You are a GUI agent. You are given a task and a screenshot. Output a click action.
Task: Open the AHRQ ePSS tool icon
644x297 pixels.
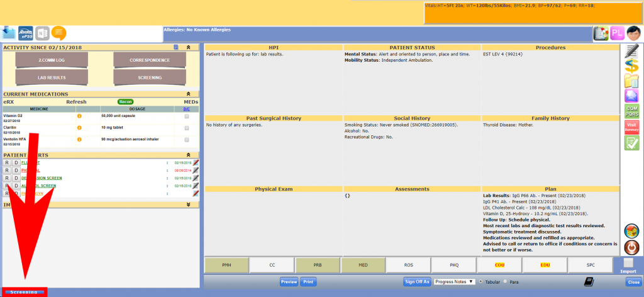26,33
